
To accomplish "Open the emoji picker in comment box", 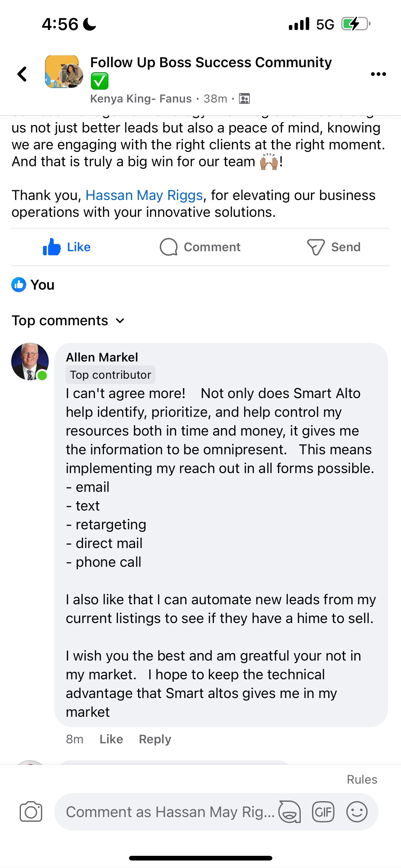I will click(357, 812).
